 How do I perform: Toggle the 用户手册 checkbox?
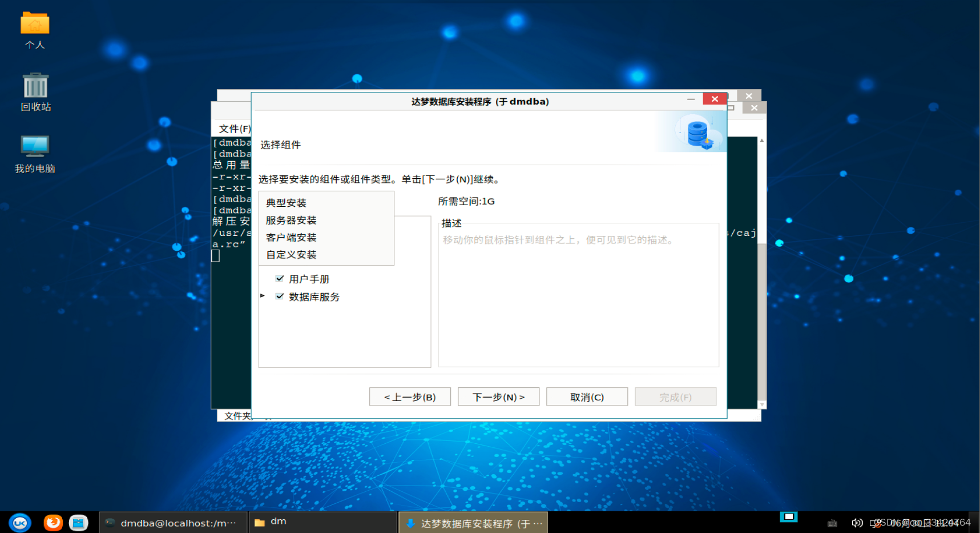[x=280, y=278]
